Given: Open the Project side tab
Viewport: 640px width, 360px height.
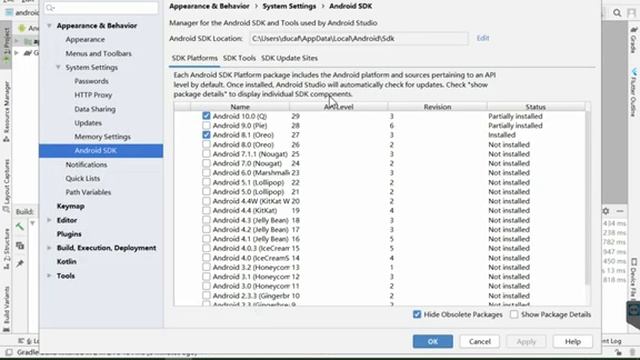Looking at the screenshot, I should tap(6, 45).
